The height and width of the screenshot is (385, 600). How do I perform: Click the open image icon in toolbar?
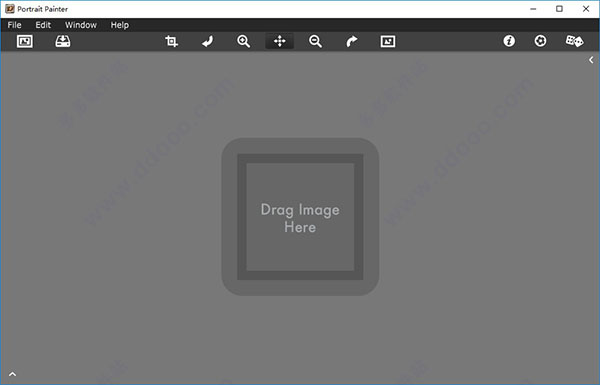pyautogui.click(x=24, y=41)
